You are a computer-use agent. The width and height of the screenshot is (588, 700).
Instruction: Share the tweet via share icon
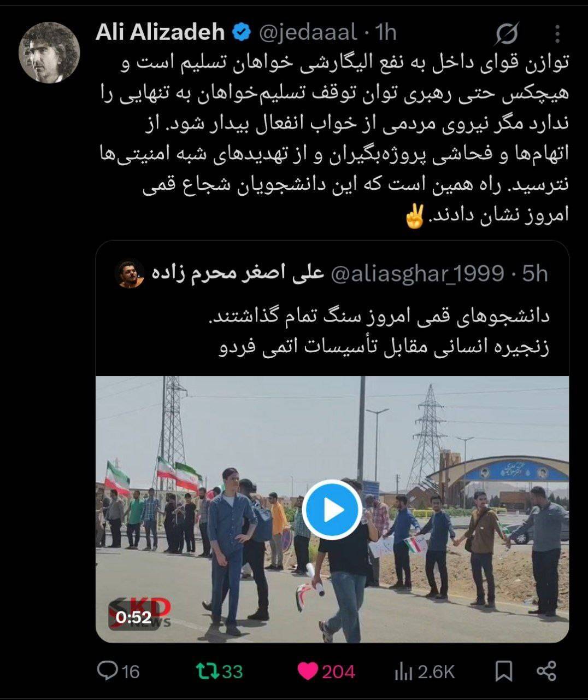point(546,671)
